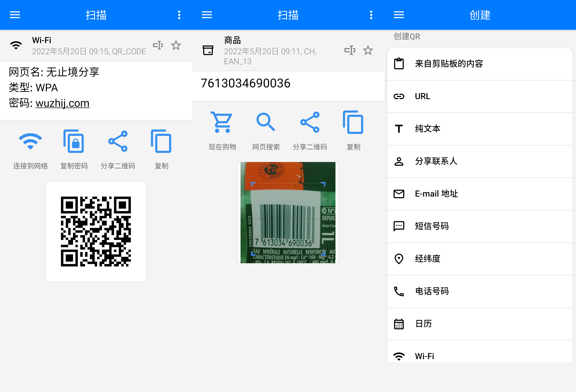
Task: Open three-dot menu on left scan screen
Action: click(179, 15)
